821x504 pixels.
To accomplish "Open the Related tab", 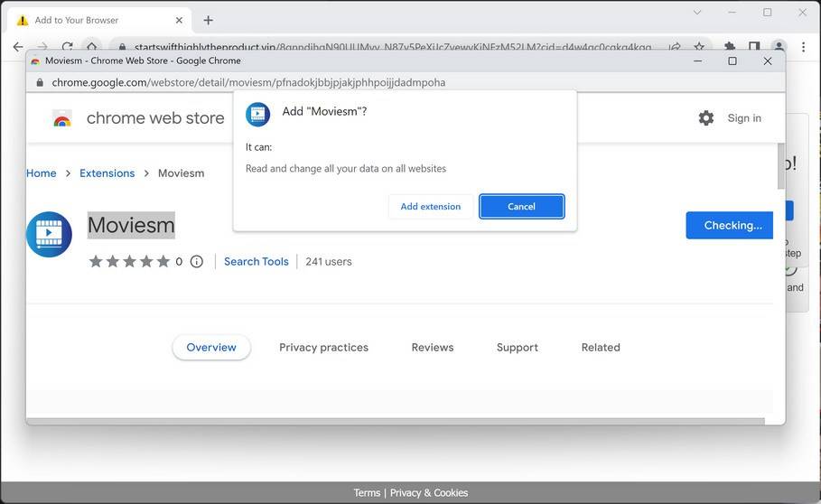I will coord(601,348).
